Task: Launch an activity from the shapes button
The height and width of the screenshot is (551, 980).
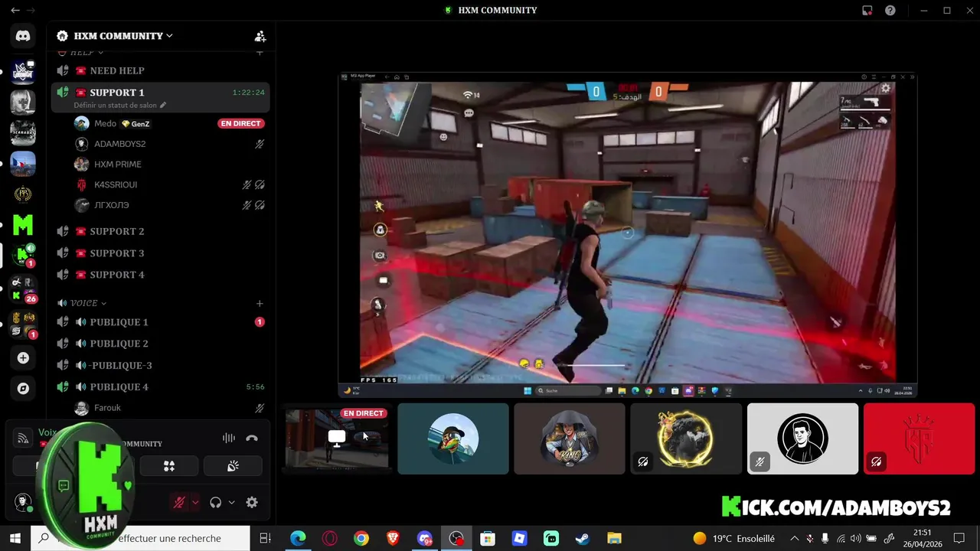Action: [169, 465]
